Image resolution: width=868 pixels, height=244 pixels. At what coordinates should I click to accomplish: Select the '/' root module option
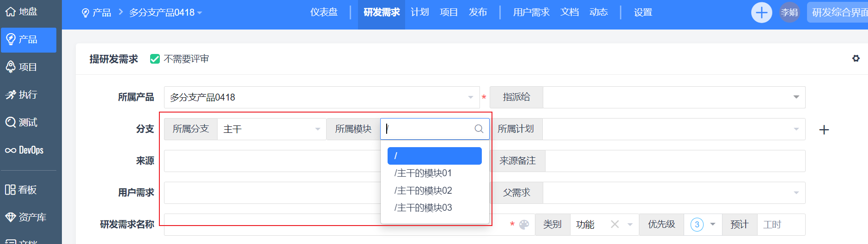click(x=435, y=156)
